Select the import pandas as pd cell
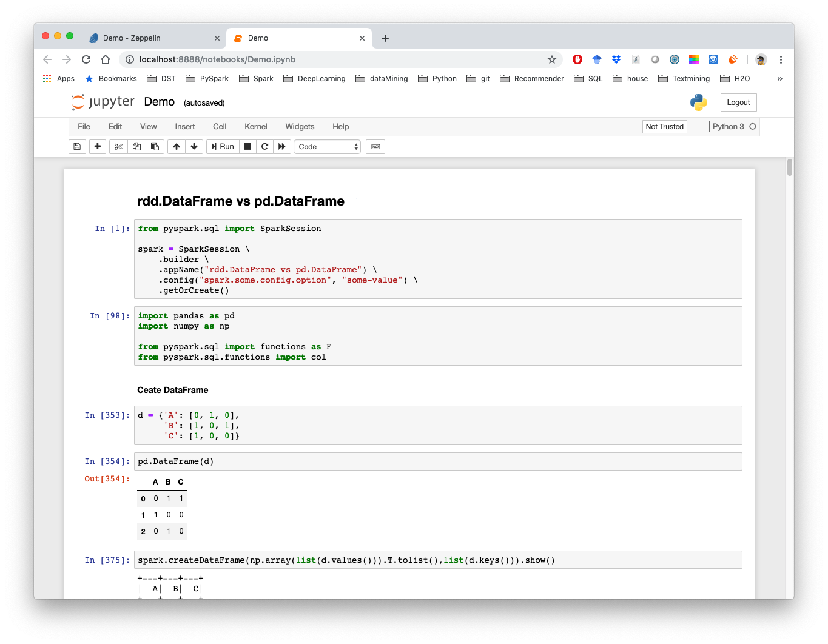828x644 pixels. (x=438, y=336)
